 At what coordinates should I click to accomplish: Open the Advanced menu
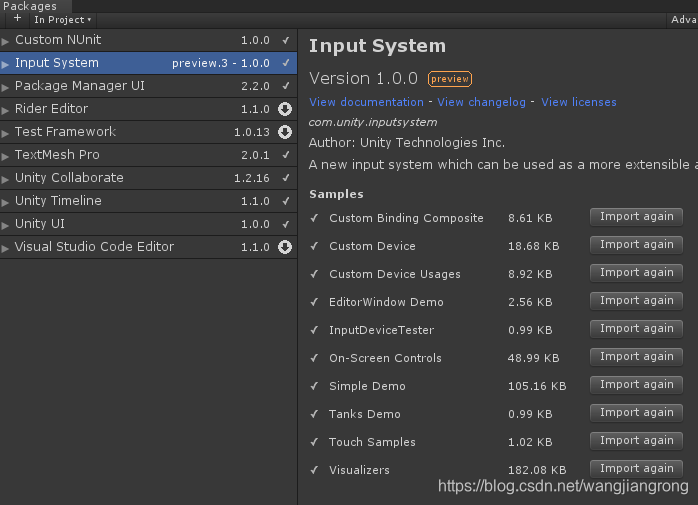(x=683, y=20)
